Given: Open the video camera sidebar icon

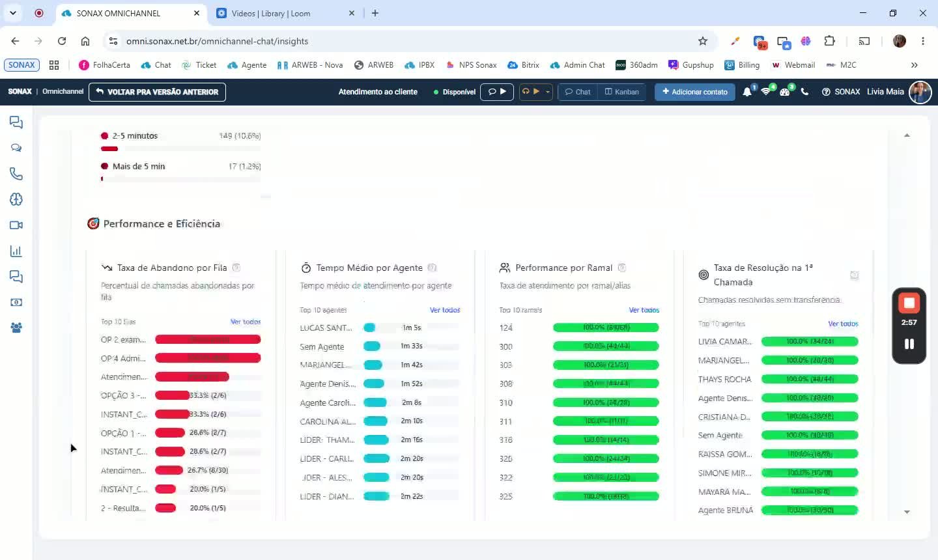Looking at the screenshot, I should tap(16, 225).
